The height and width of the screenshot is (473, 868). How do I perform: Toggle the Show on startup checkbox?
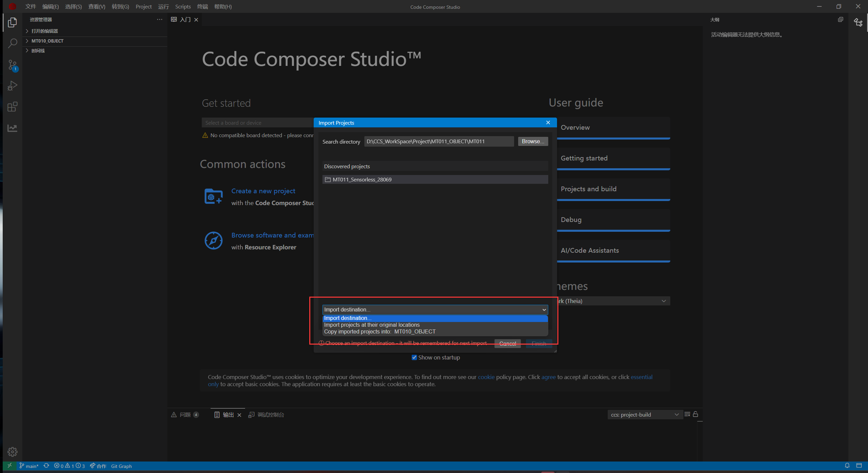[x=414, y=357]
